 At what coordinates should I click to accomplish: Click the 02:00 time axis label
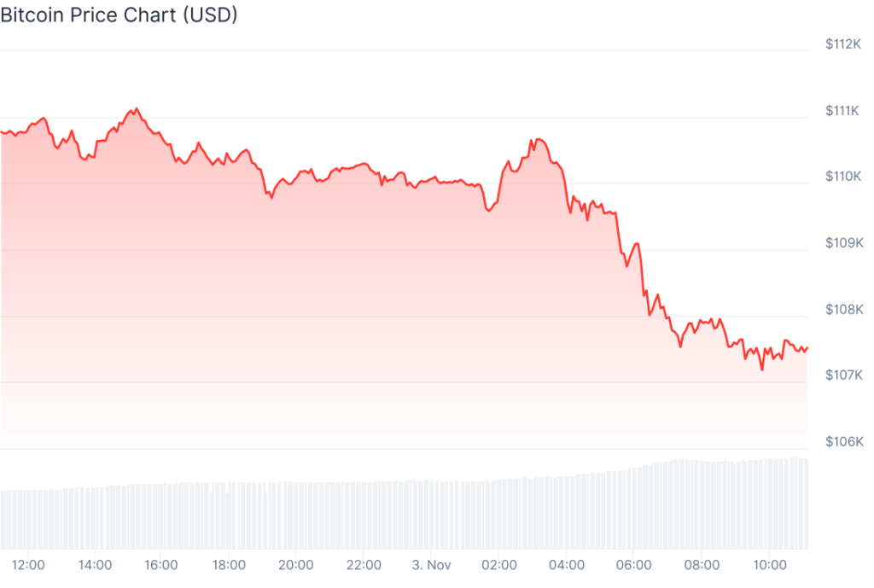pyautogui.click(x=499, y=564)
